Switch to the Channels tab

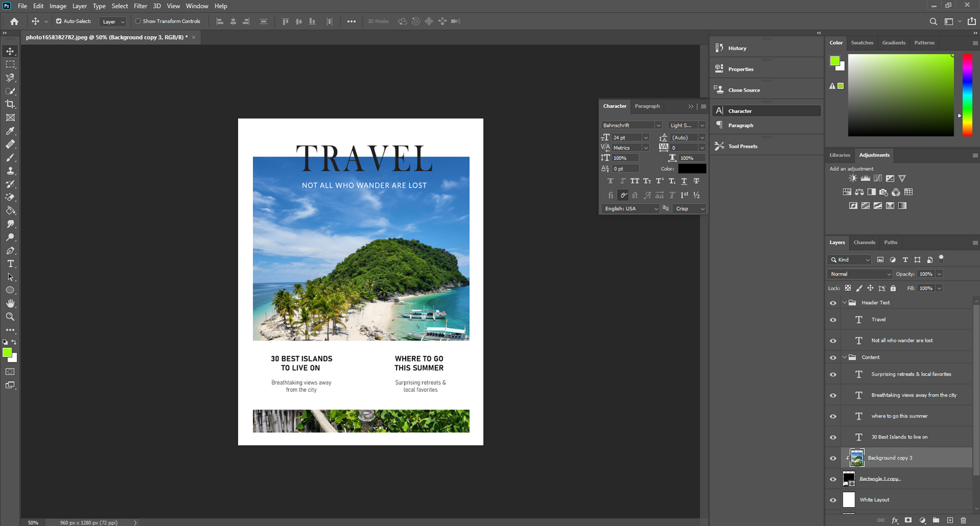pos(864,242)
